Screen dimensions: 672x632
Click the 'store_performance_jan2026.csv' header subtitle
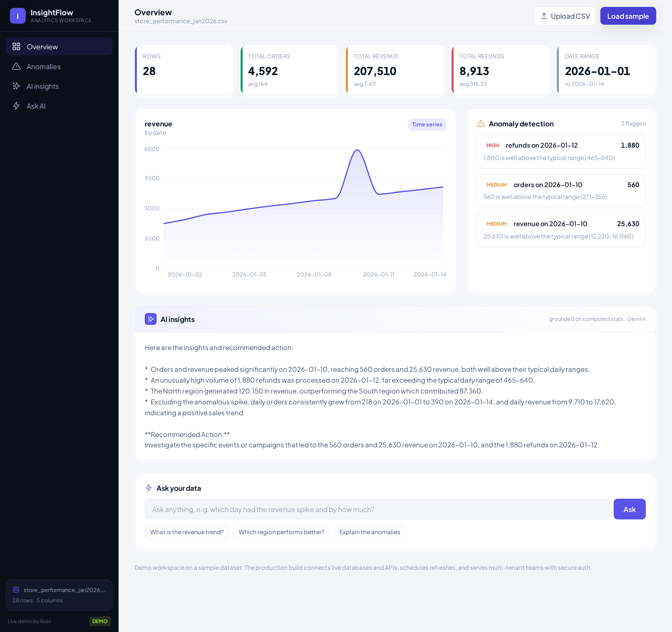coord(181,21)
